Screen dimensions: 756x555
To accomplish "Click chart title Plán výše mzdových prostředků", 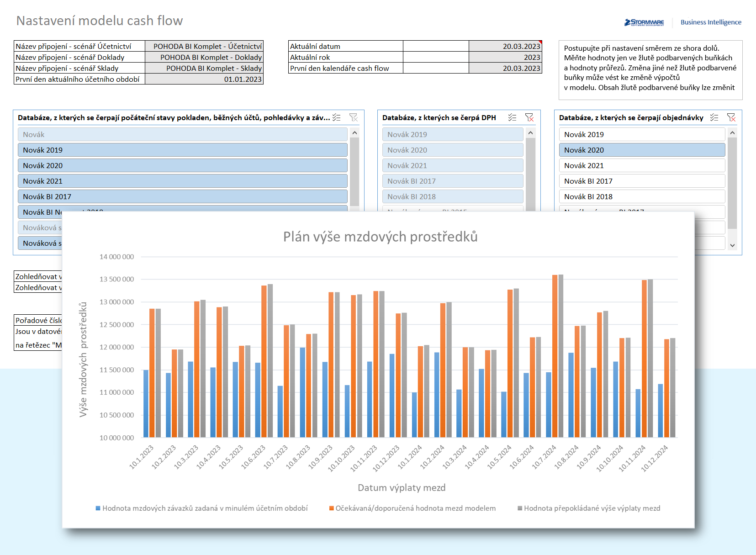I will pyautogui.click(x=380, y=237).
